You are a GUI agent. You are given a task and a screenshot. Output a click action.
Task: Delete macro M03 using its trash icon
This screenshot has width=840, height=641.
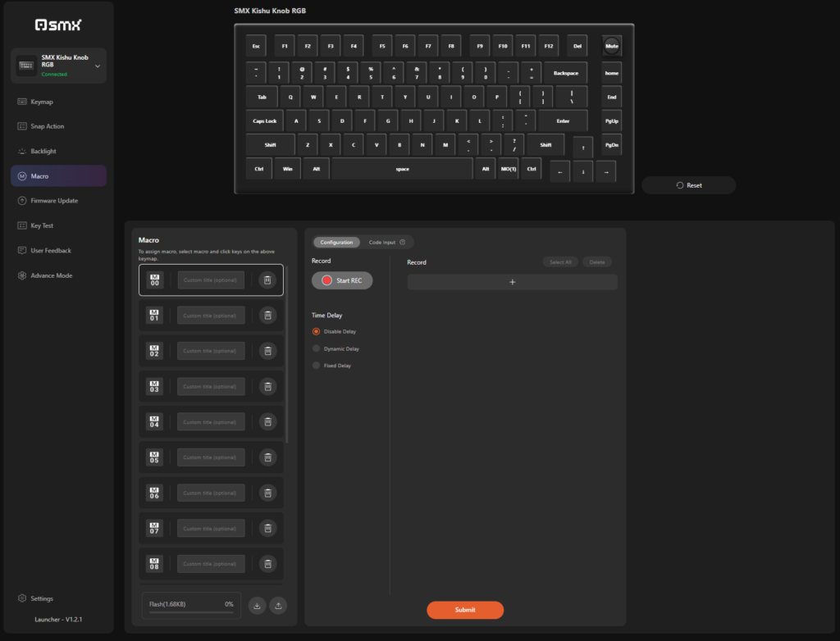pos(267,387)
